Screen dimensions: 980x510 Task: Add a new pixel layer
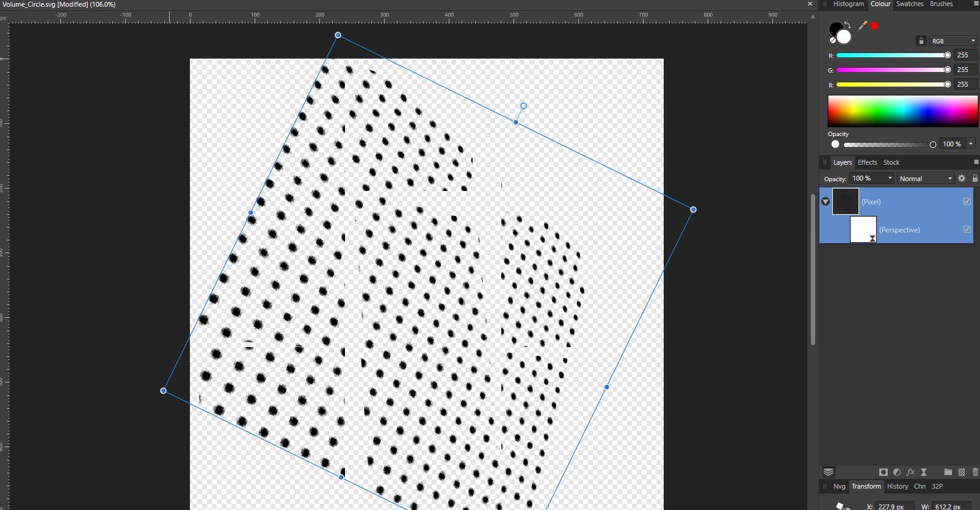coord(962,472)
